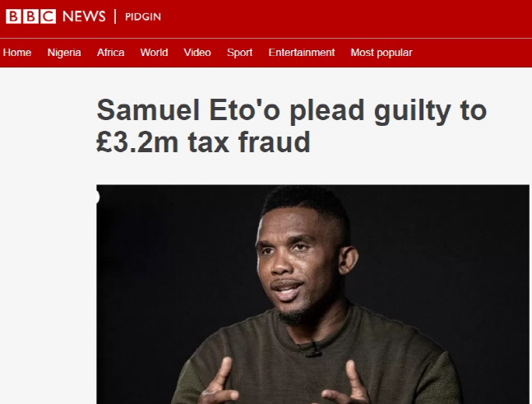Open the Entertainment section

[302, 53]
